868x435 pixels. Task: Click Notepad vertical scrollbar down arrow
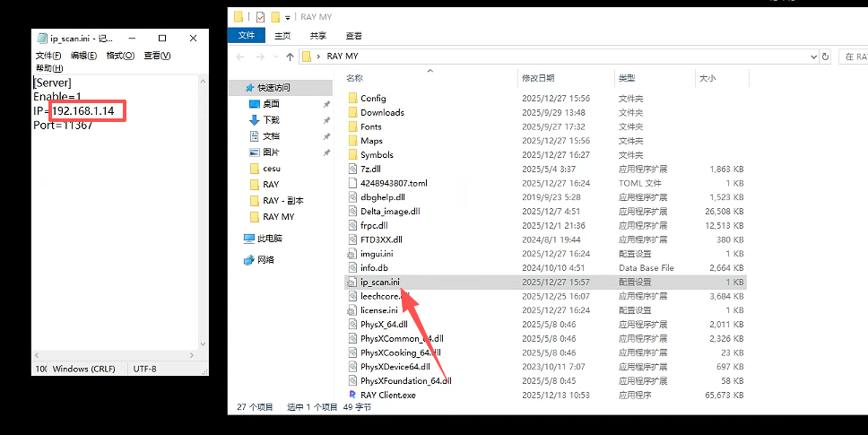[x=203, y=344]
